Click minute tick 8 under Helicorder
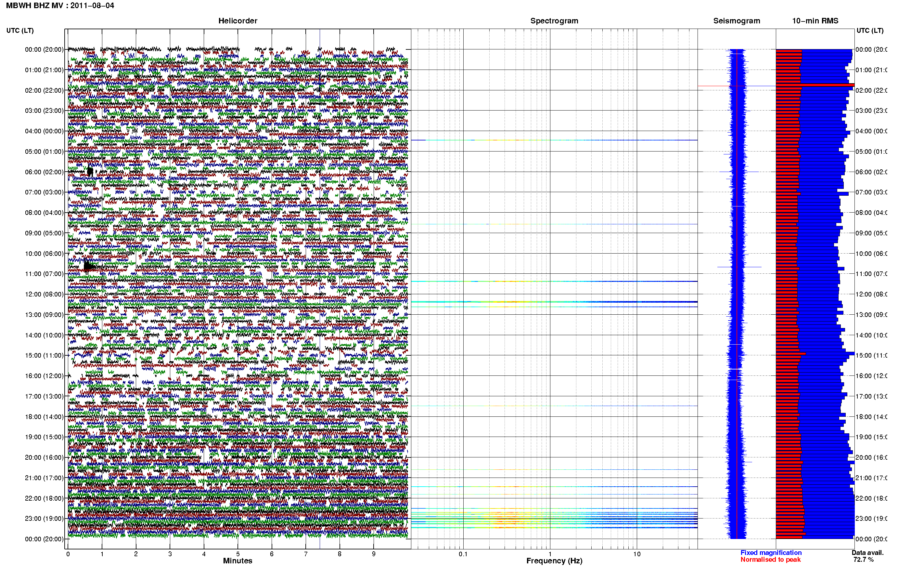Image resolution: width=924 pixels, height=578 pixels. point(340,554)
